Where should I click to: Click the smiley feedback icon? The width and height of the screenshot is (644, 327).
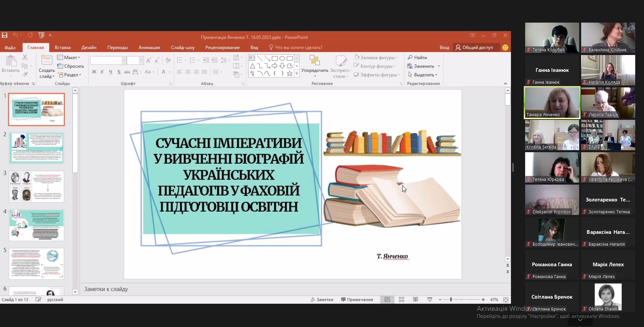505,48
